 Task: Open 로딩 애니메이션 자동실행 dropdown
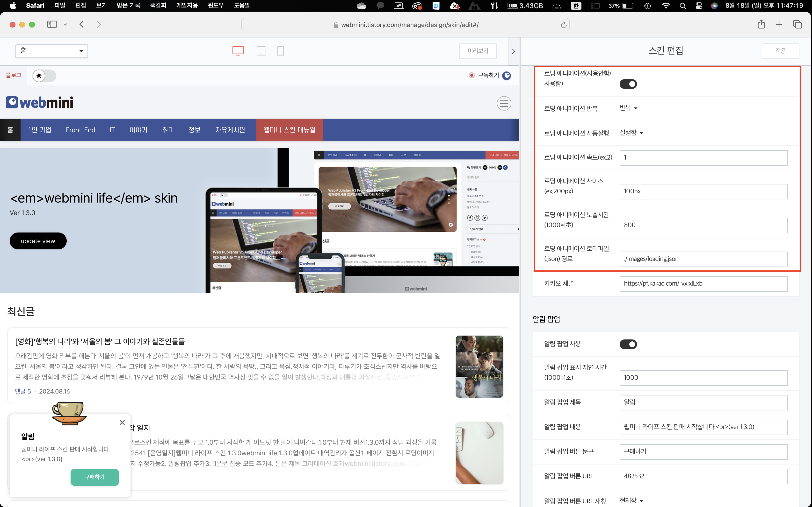(631, 133)
